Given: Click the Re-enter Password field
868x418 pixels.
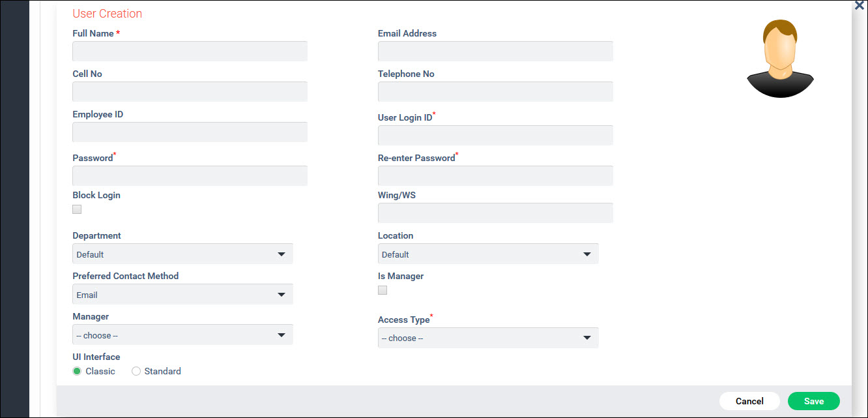Looking at the screenshot, I should click(x=495, y=175).
